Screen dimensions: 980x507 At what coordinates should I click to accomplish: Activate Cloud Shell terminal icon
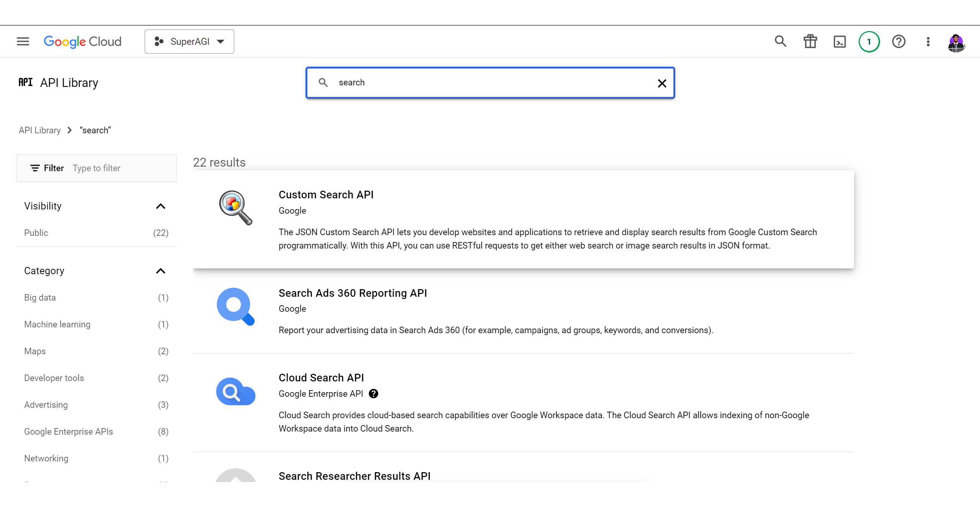tap(840, 41)
